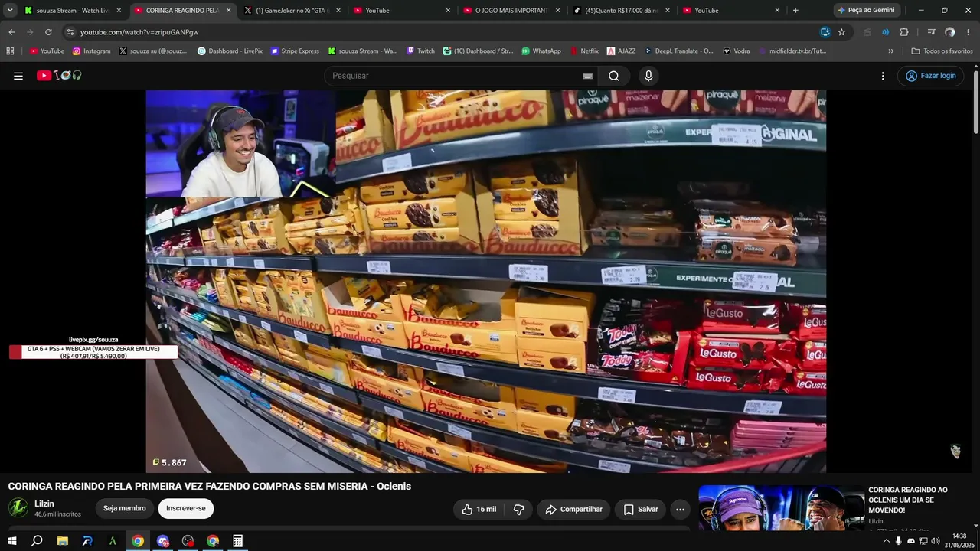Open the Chrome apps grid shortcut
This screenshot has width=980, height=551.
coord(10,51)
